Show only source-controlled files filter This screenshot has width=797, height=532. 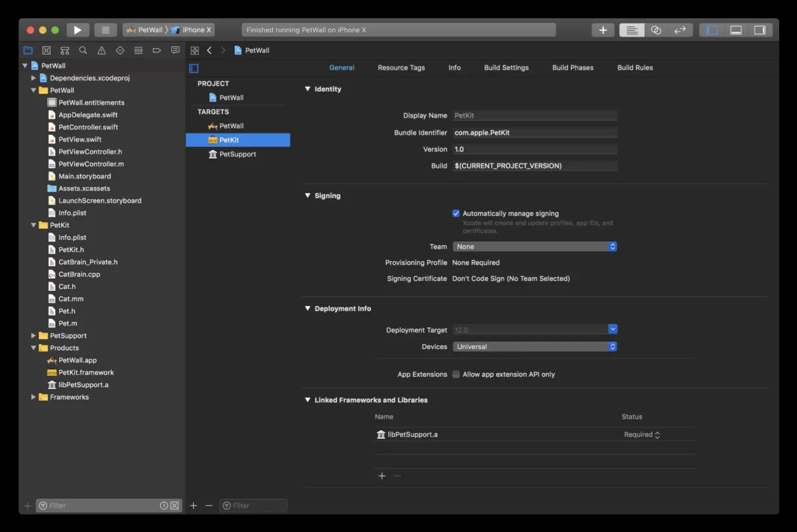174,505
